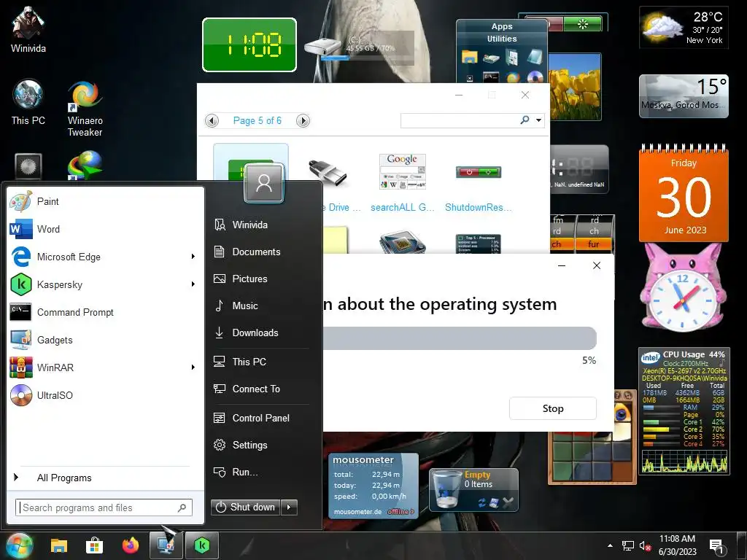Screen dimensions: 747x560
Task: Open the This PC desktop icon
Action: coord(28,102)
